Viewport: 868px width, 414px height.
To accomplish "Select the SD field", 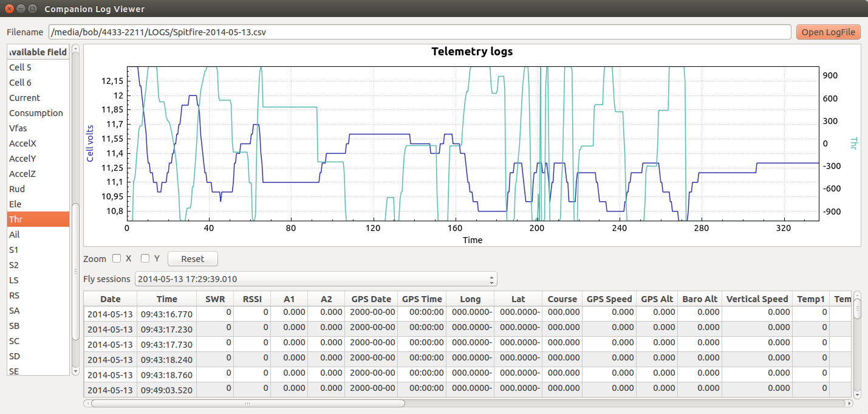I will (38, 356).
